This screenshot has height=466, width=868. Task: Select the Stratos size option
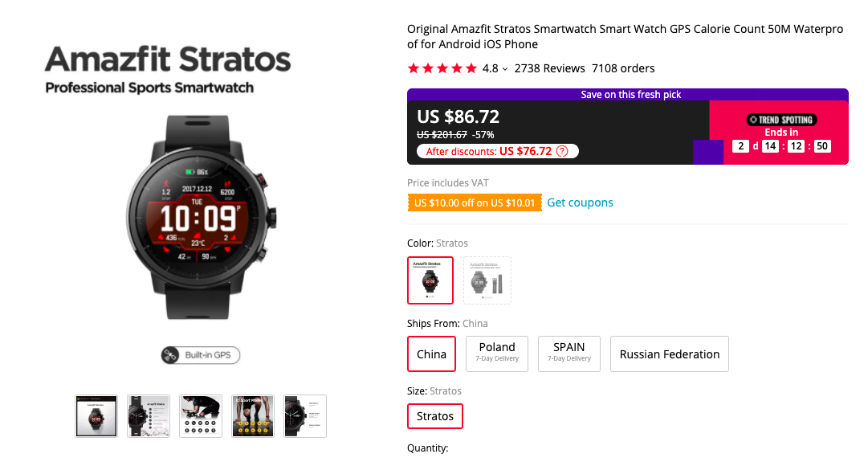coord(434,416)
